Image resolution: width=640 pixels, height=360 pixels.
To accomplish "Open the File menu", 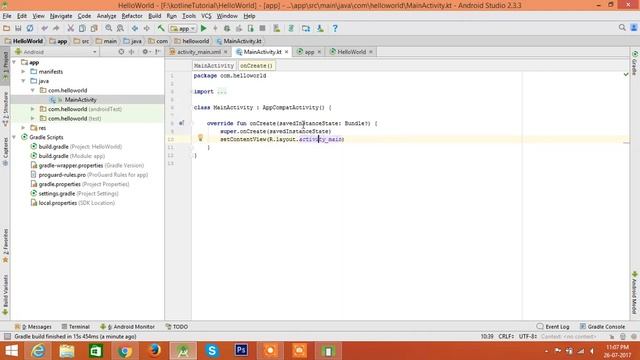I will (7, 16).
